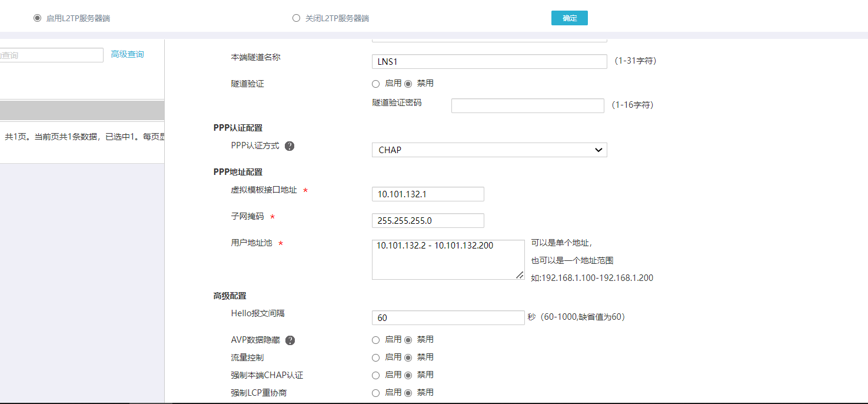This screenshot has height=404, width=868.
Task: Open the 高级查询 link
Action: [x=127, y=54]
